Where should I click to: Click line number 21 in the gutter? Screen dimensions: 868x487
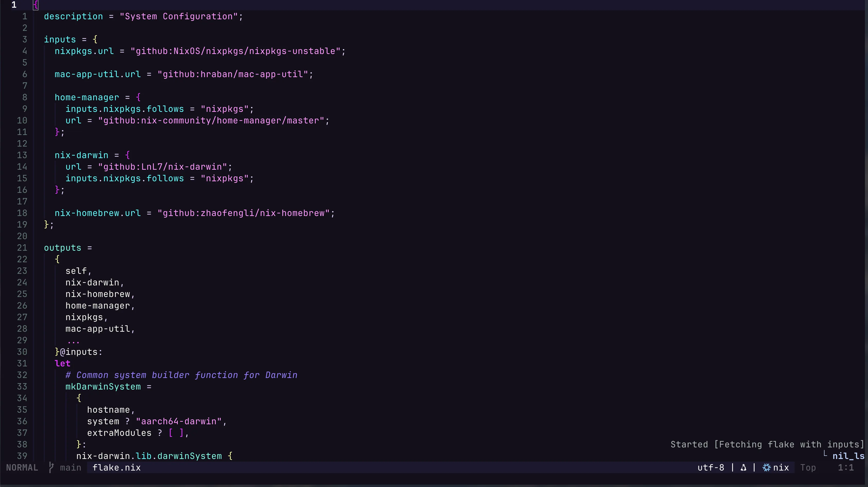22,248
